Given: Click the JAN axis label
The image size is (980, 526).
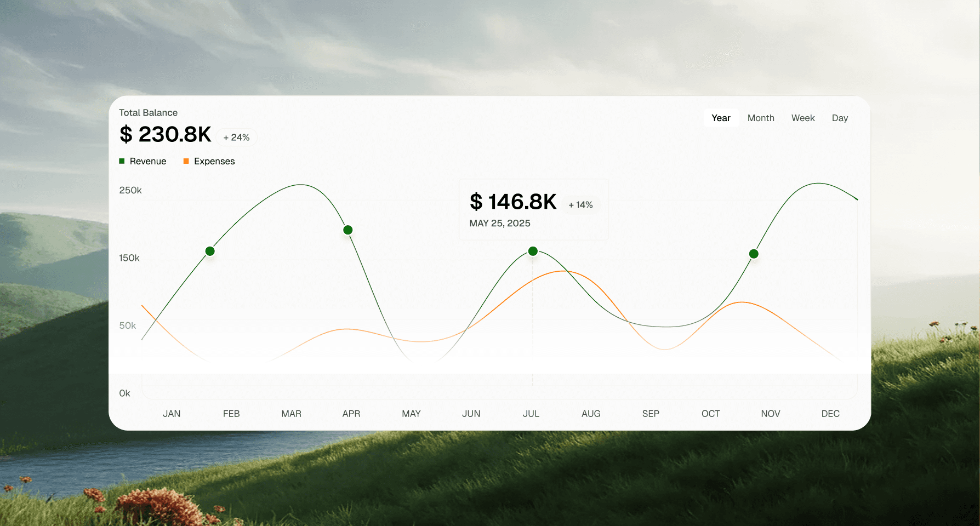Looking at the screenshot, I should (172, 414).
